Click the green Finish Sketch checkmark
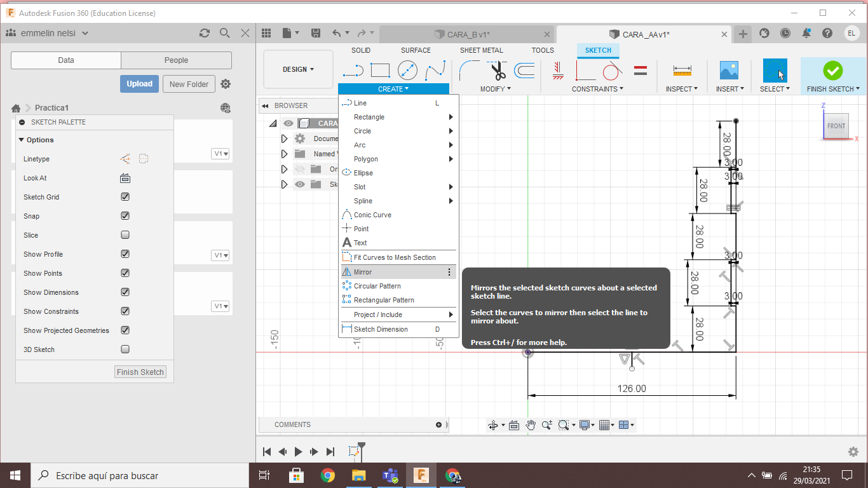Screen dimensions: 868x488 click(832, 70)
